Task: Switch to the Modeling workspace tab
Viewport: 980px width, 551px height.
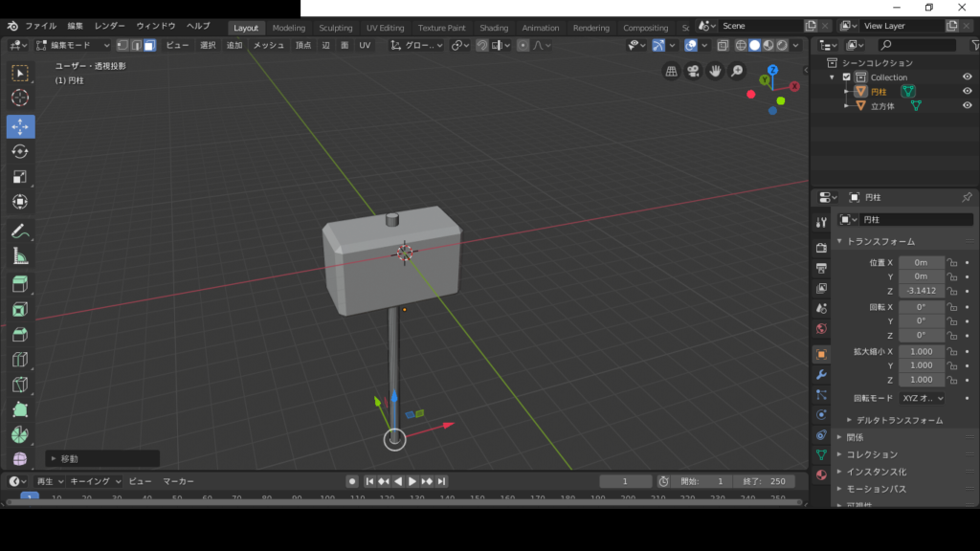Action: coord(288,28)
